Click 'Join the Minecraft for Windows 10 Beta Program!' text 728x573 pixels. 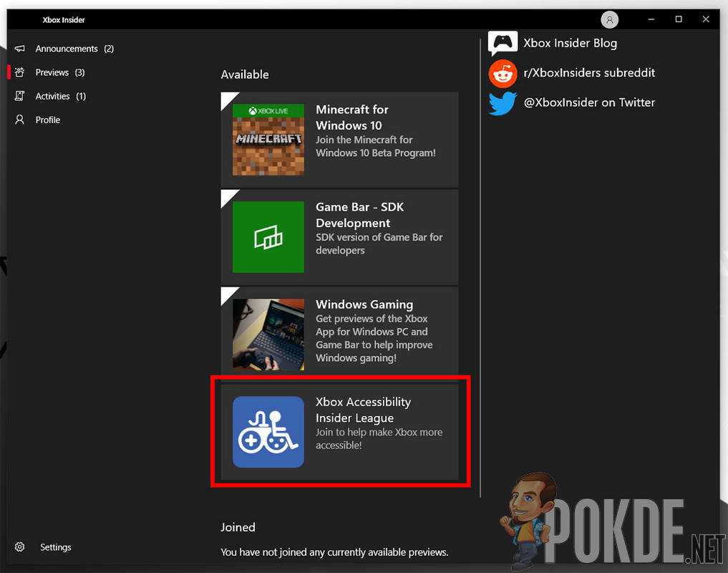[376, 146]
